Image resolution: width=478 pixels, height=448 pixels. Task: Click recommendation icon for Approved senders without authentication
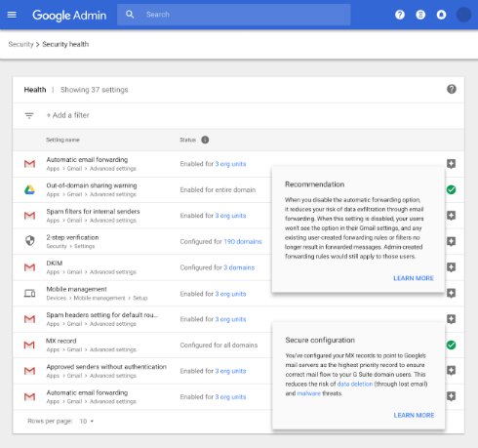click(451, 370)
